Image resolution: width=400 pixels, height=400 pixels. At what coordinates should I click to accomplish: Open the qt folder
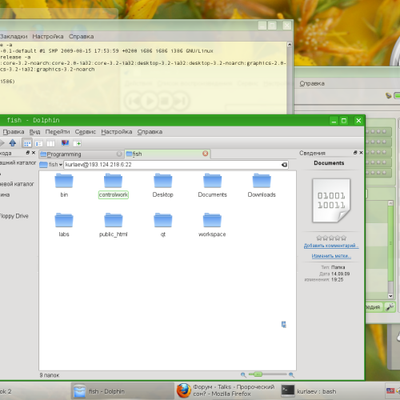pos(163,225)
